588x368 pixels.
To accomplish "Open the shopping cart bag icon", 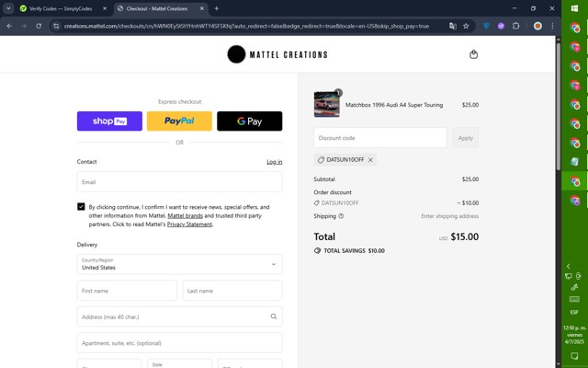I will click(474, 54).
